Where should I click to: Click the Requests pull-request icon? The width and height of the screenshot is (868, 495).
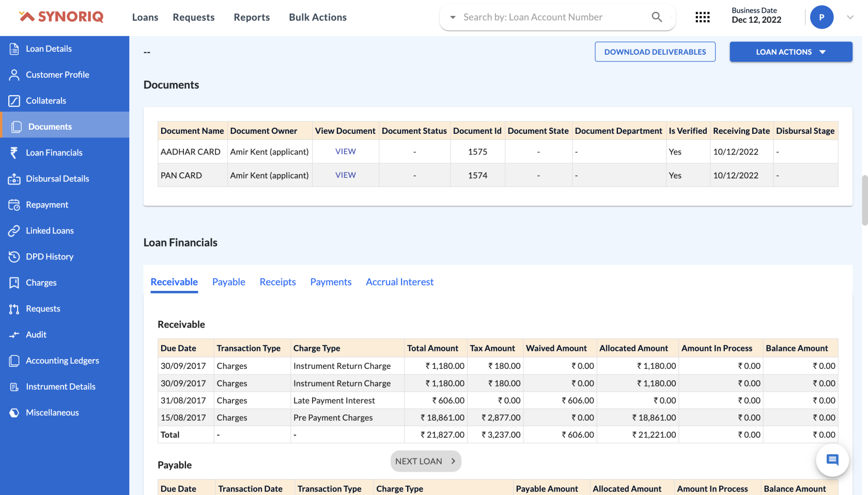(14, 309)
